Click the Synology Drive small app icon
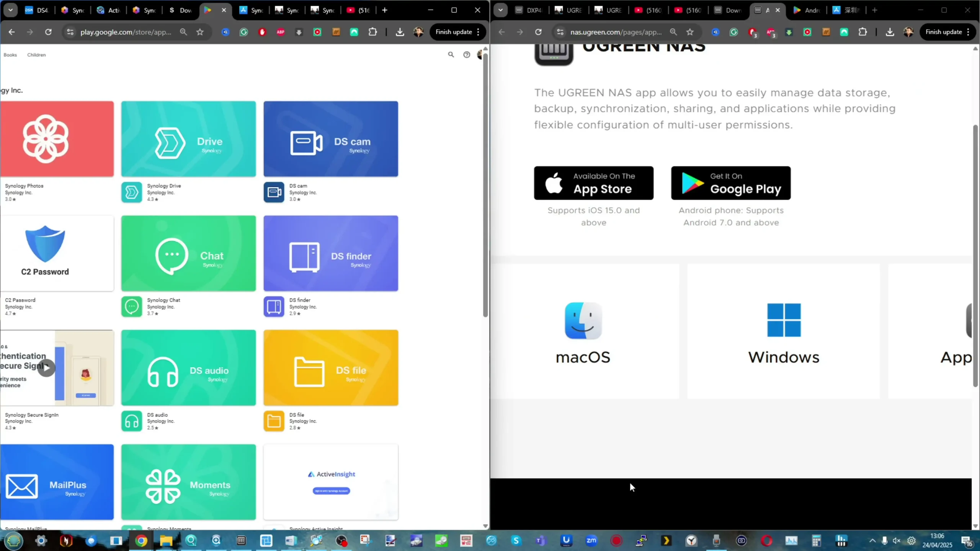 [x=132, y=192]
